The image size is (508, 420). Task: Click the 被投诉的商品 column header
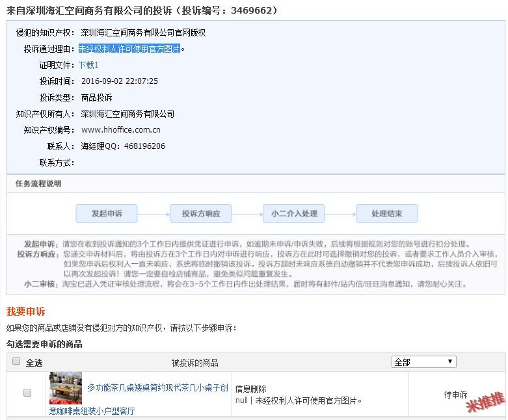point(194,363)
